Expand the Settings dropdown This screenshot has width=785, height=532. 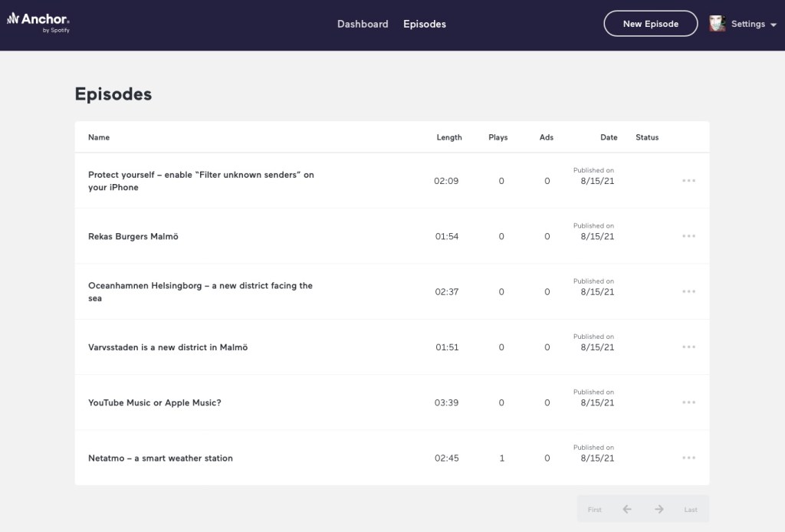748,24
